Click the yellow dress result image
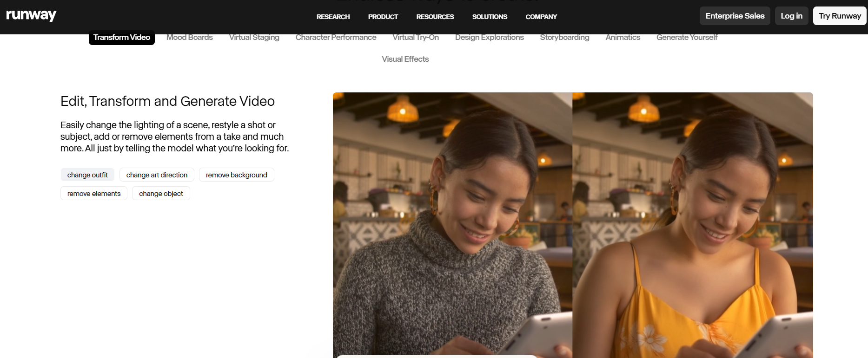The height and width of the screenshot is (358, 868). (692, 225)
